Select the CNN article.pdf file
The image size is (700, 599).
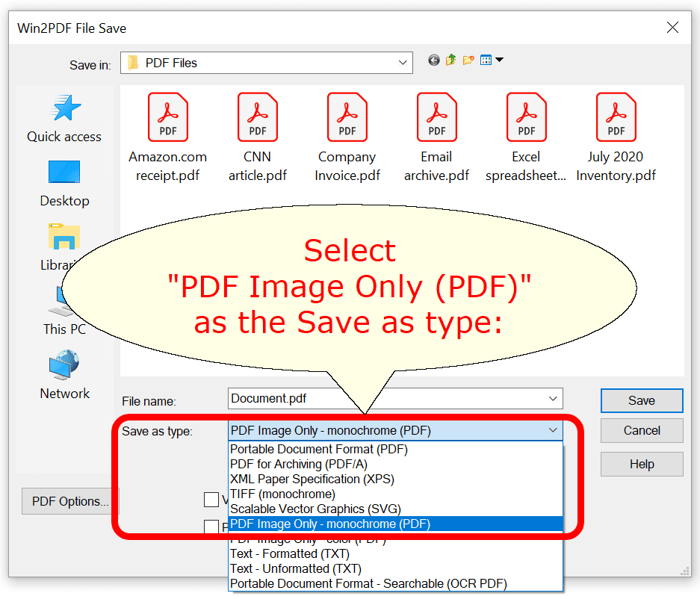[x=258, y=137]
